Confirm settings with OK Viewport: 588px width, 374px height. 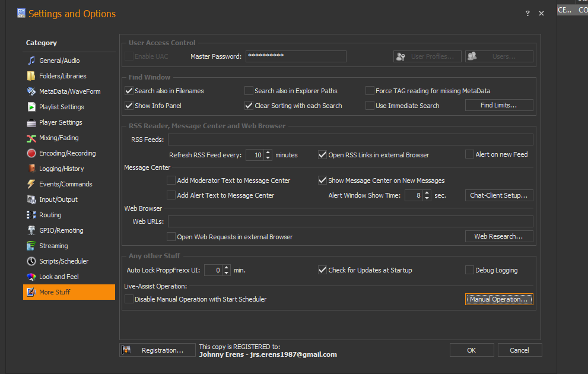click(472, 350)
